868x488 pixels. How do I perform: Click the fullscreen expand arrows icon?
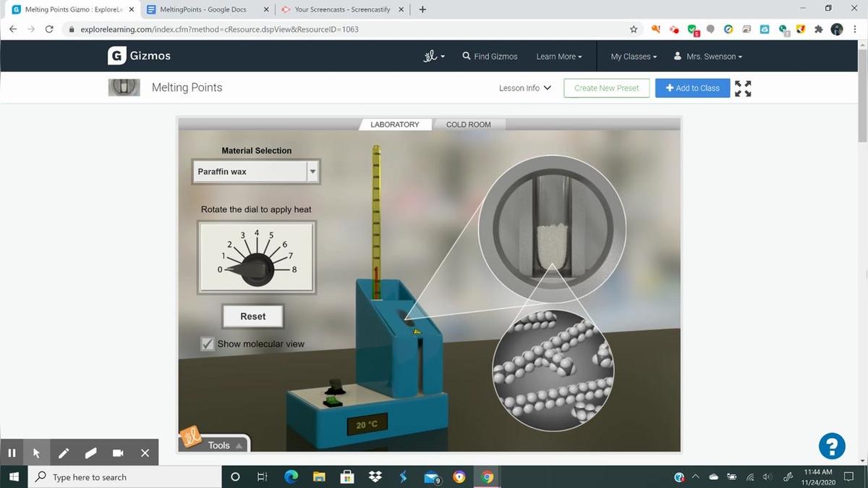[x=743, y=88]
